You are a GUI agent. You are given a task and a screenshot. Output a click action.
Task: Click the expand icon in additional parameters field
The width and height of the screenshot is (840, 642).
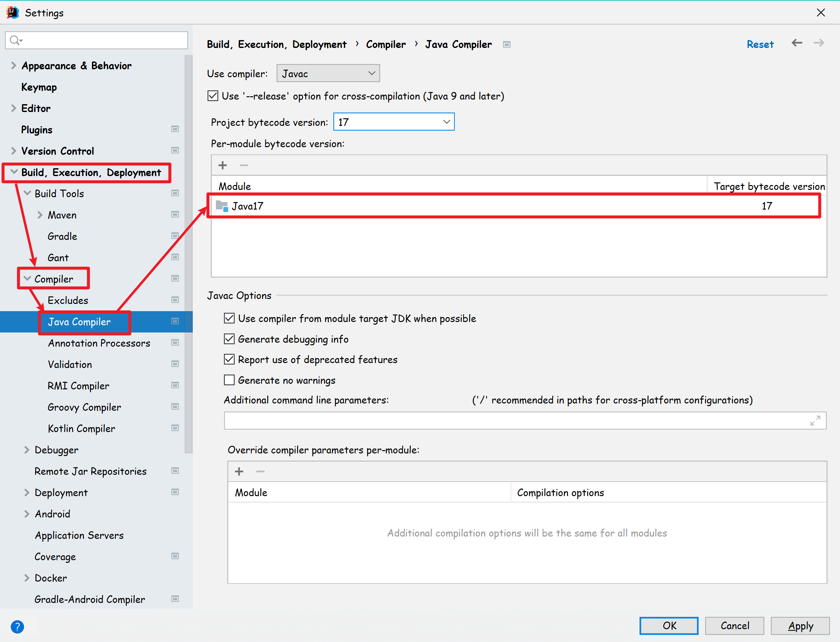click(x=815, y=421)
